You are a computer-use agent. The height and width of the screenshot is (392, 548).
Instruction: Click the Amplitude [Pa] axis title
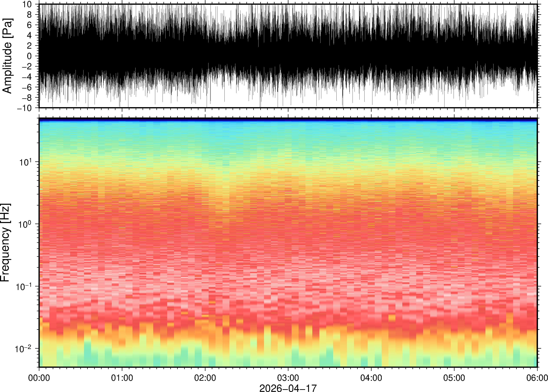(x=7, y=56)
